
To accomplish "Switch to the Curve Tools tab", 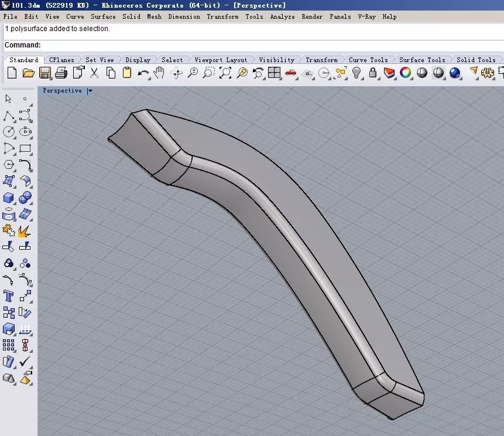I will [368, 60].
